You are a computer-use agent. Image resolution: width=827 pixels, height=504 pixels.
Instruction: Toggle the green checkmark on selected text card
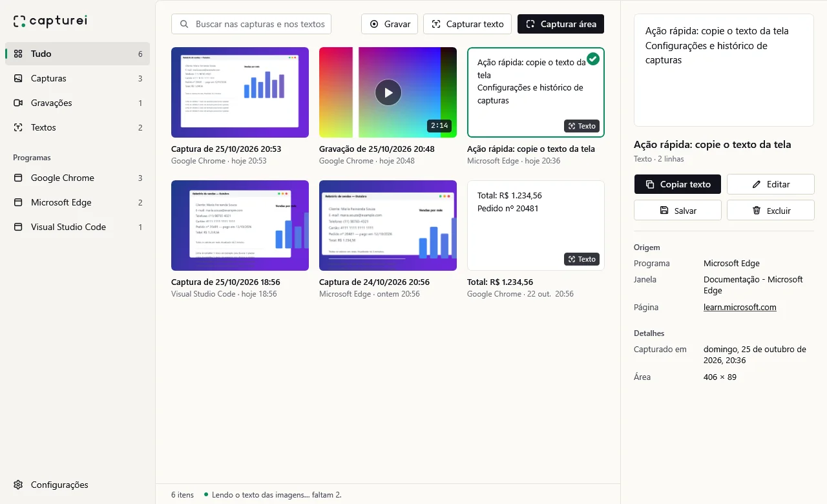point(593,59)
